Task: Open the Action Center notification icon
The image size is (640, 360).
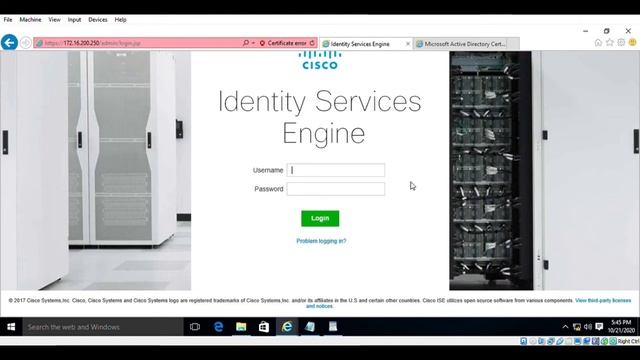Action: 599,327
